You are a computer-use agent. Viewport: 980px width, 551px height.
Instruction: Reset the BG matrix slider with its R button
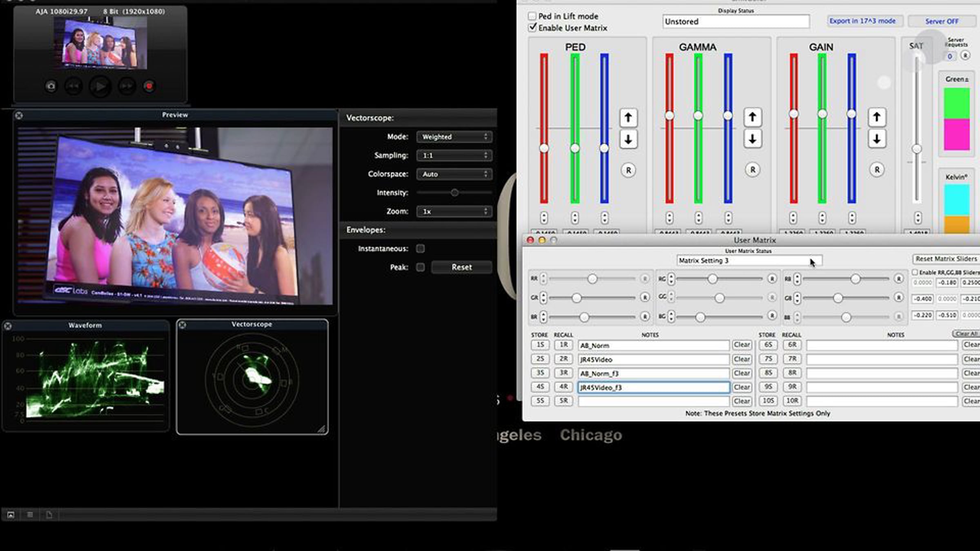click(772, 316)
